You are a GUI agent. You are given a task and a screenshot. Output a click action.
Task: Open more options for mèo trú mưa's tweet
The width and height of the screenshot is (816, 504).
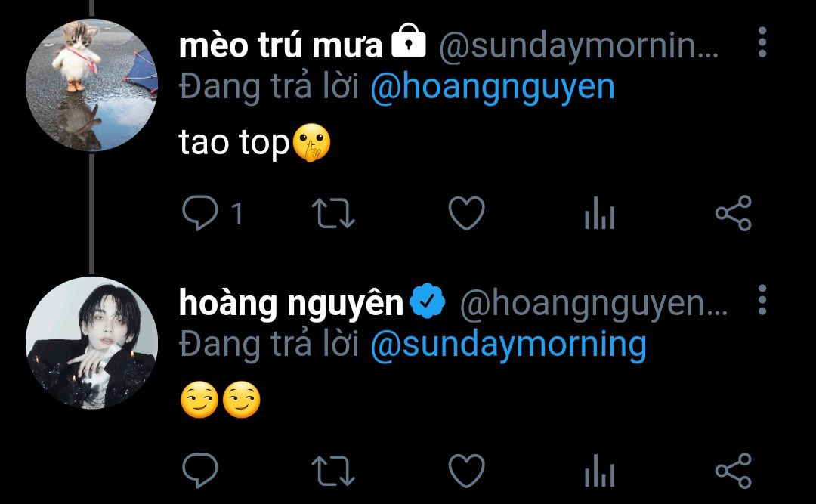coord(762,43)
